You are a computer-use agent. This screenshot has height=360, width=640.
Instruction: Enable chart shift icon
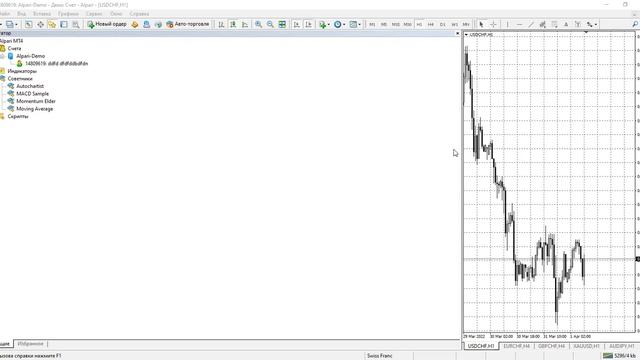[x=309, y=24]
